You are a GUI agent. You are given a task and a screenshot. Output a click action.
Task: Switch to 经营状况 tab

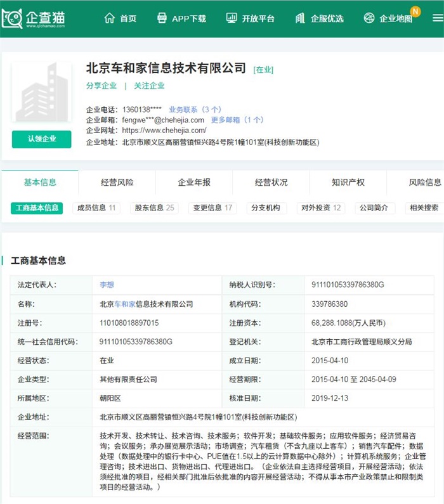tap(271, 182)
